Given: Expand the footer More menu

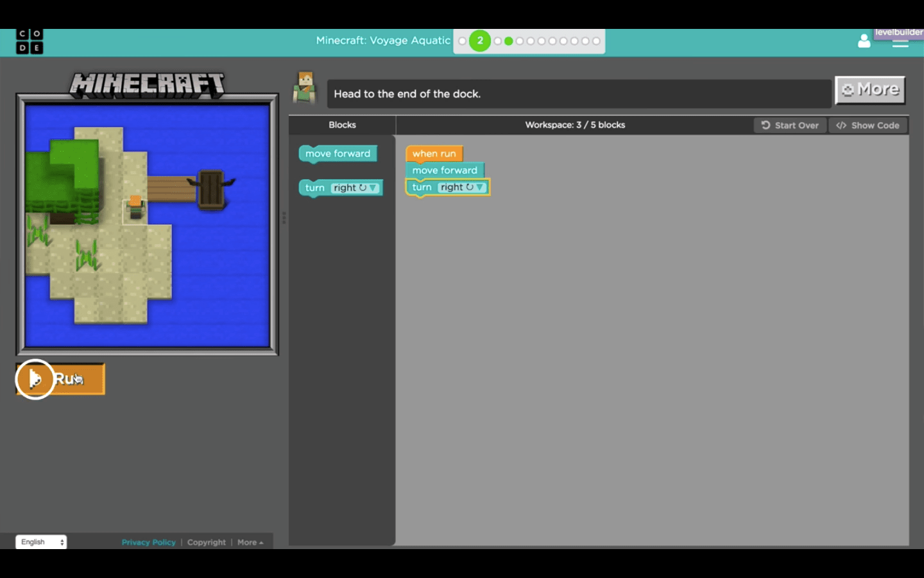Looking at the screenshot, I should [x=250, y=542].
